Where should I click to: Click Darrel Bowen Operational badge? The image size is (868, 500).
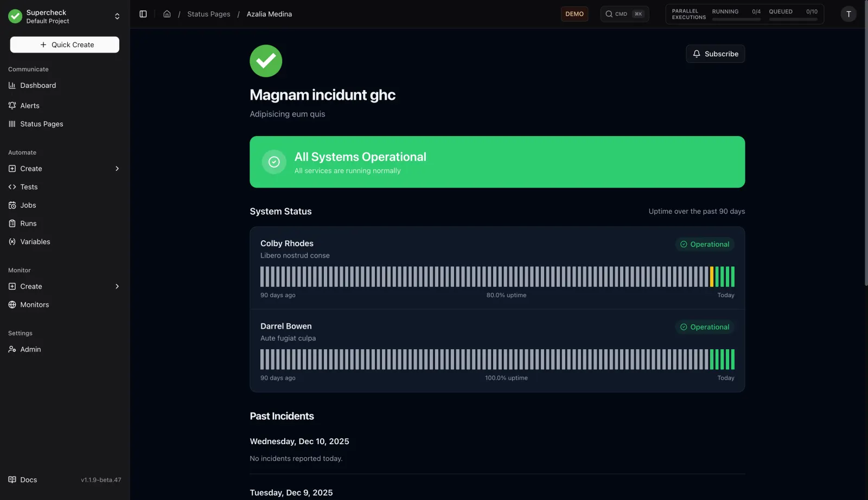[705, 327]
